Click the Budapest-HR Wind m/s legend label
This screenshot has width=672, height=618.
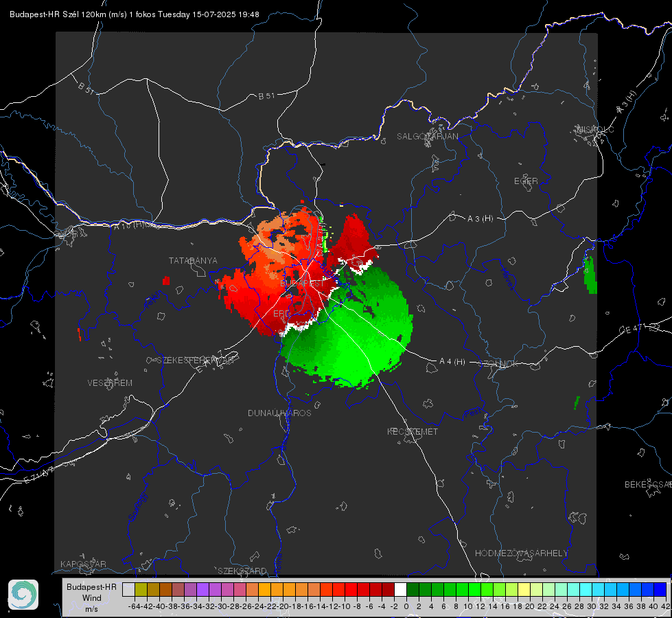(92, 598)
